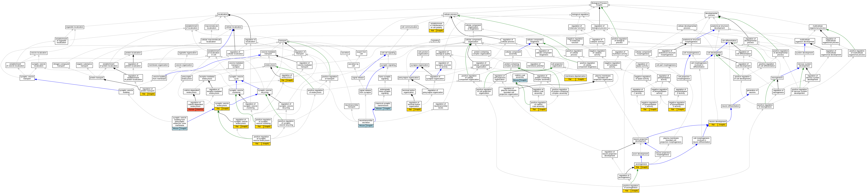The image size is (868, 194).
Task: Click the "vesicle localization" node
Action: pyautogui.click(x=39, y=53)
